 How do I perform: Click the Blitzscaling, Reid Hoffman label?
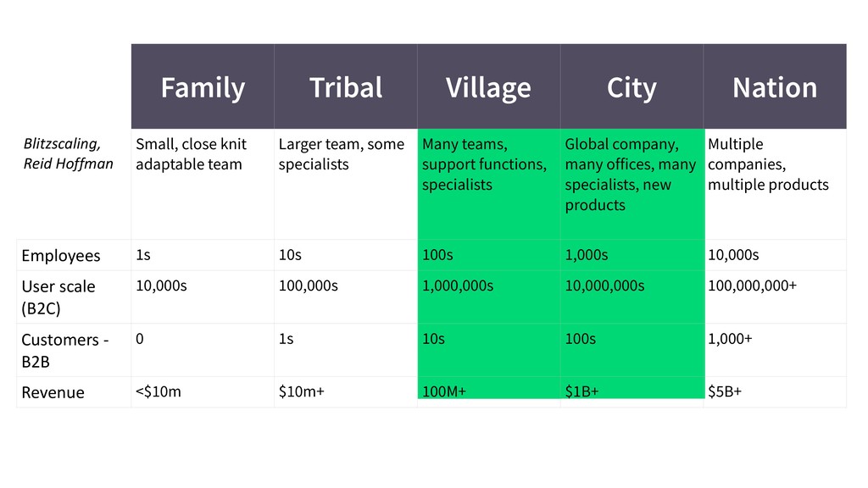[68, 154]
